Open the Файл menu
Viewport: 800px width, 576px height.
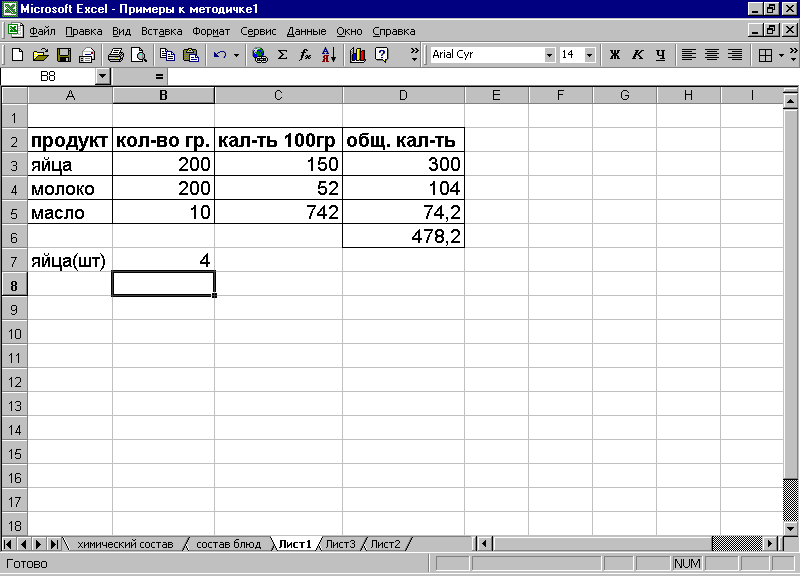click(42, 31)
